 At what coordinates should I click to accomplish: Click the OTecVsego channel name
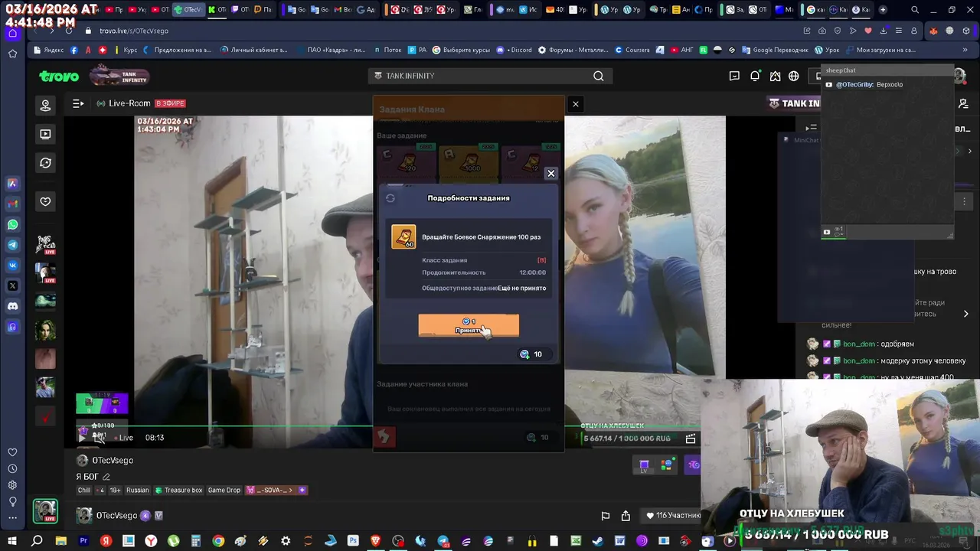[115, 516]
